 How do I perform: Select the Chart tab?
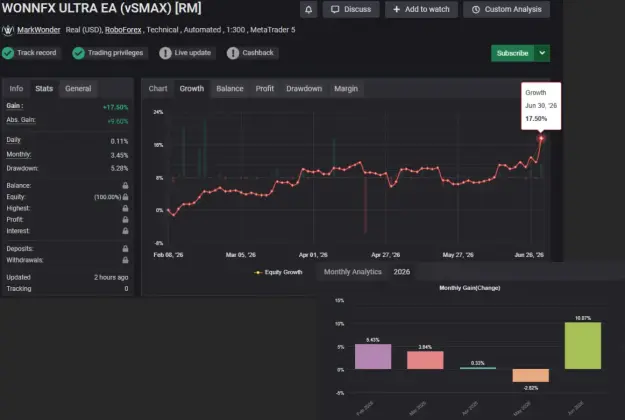point(158,88)
